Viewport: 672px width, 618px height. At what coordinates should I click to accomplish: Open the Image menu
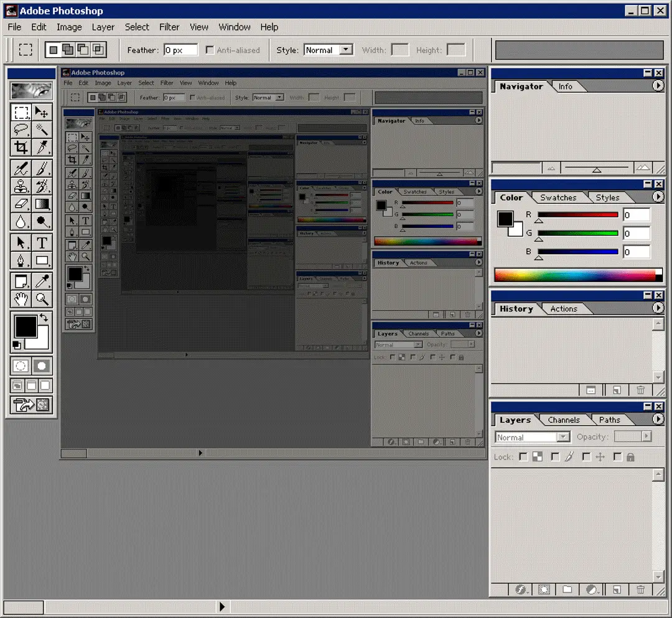click(x=69, y=27)
